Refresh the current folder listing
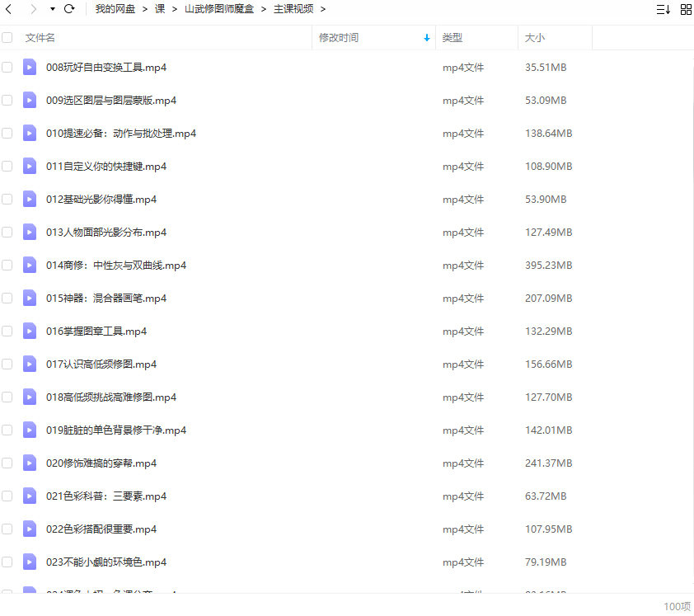This screenshot has width=694, height=616. (x=69, y=9)
